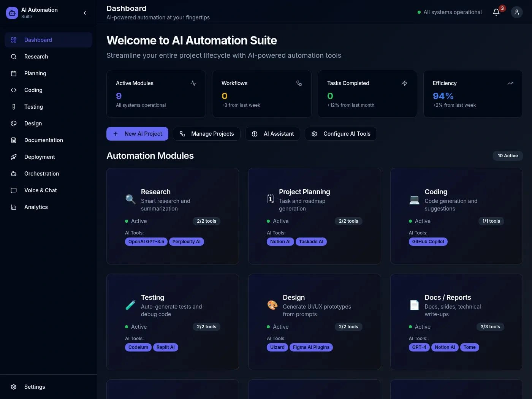Click the Deployment rocket icon
532x399 pixels.
click(14, 157)
